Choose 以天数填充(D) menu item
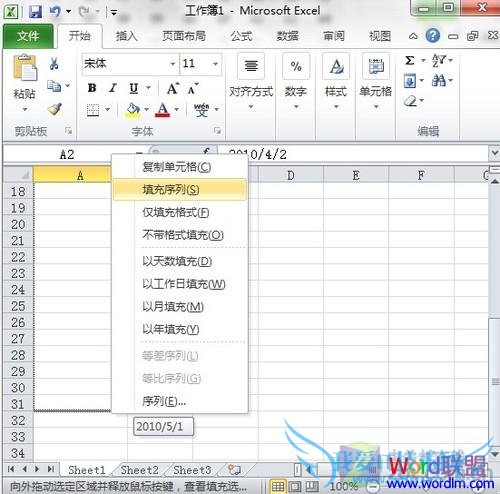Screen dimensions: 500x494 [x=180, y=261]
